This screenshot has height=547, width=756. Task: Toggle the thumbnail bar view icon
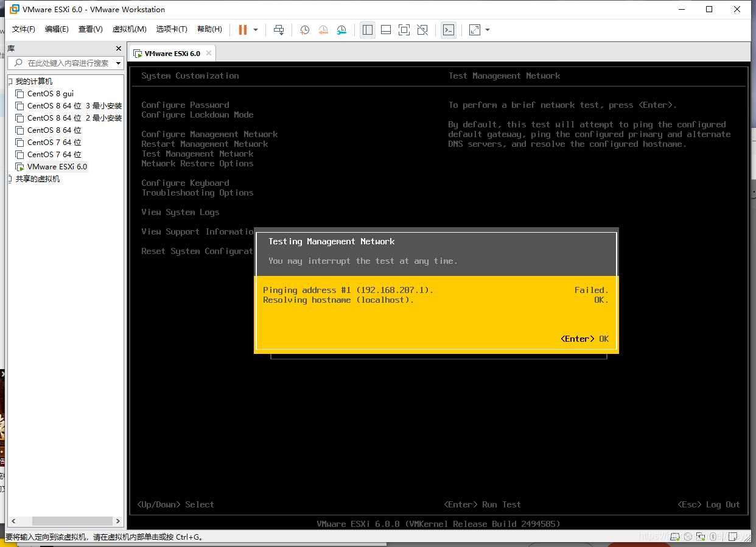point(386,30)
